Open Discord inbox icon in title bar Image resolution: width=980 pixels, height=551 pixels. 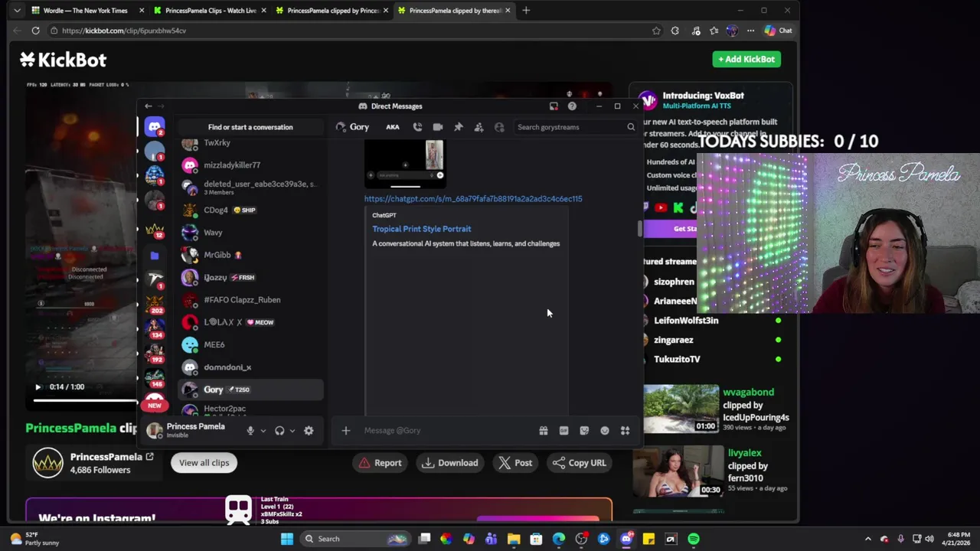point(554,106)
